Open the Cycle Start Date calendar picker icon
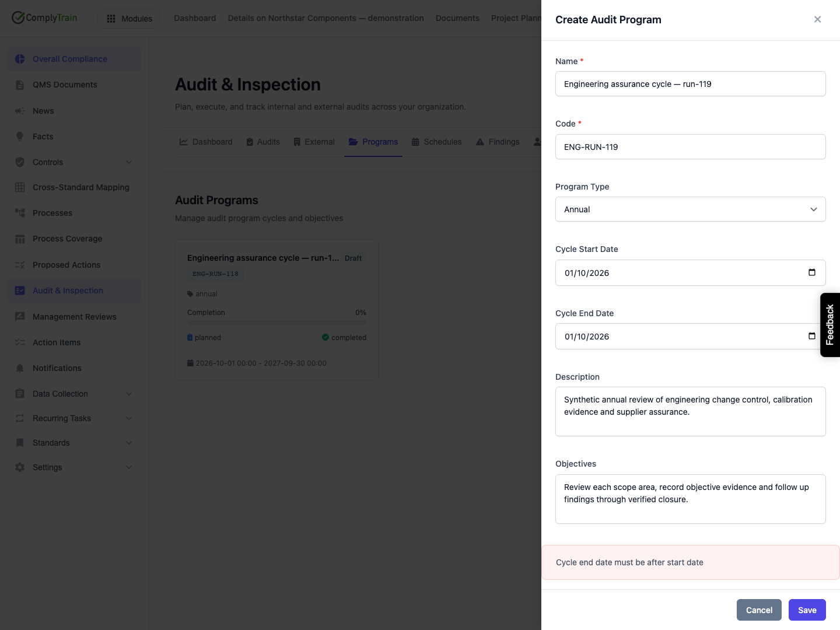840x630 pixels. point(812,272)
